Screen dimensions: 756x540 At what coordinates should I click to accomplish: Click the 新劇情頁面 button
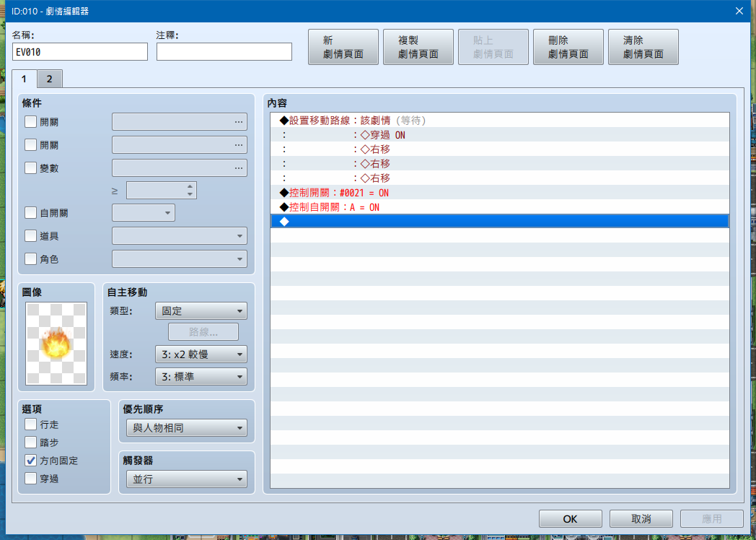pyautogui.click(x=343, y=47)
